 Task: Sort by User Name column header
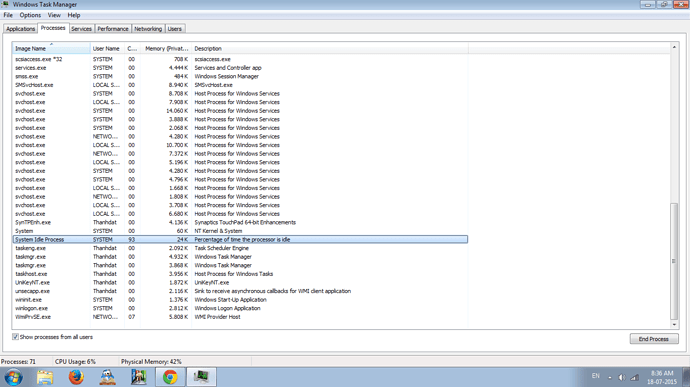coord(107,48)
